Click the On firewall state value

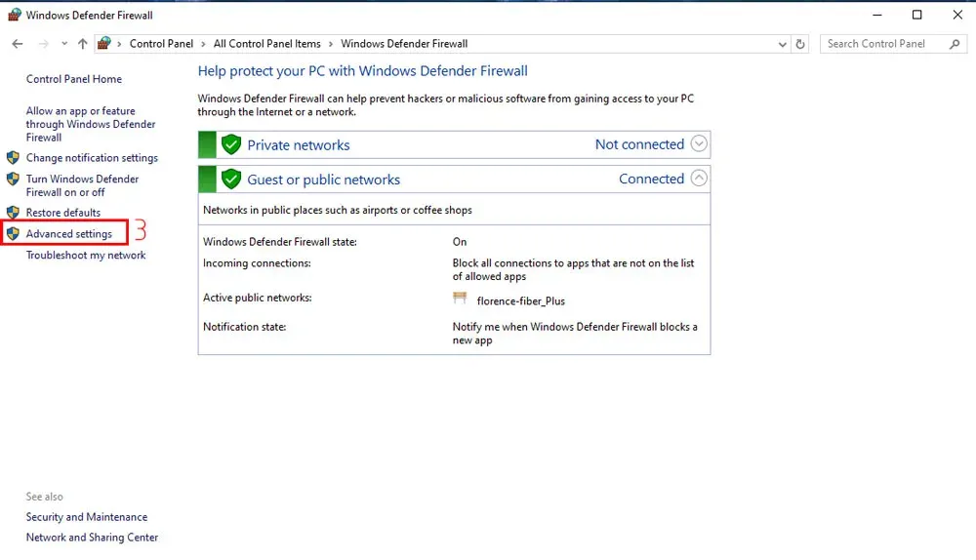pyautogui.click(x=460, y=242)
